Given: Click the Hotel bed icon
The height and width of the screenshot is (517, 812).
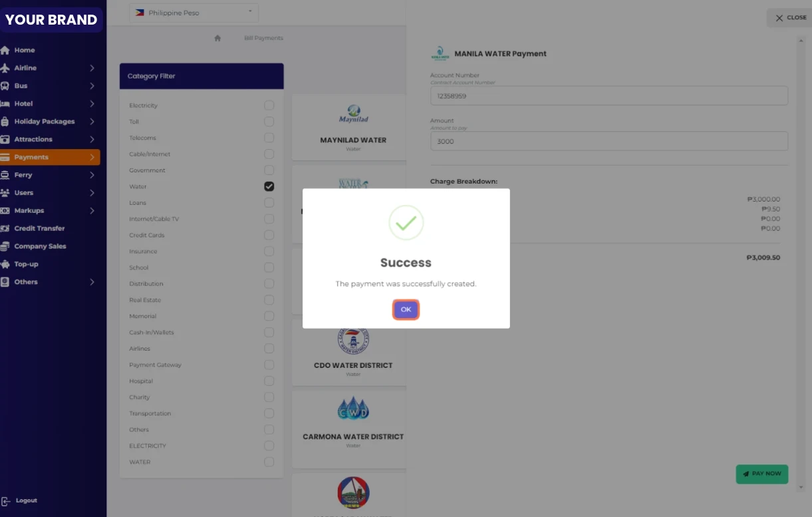Looking at the screenshot, I should 5,104.
